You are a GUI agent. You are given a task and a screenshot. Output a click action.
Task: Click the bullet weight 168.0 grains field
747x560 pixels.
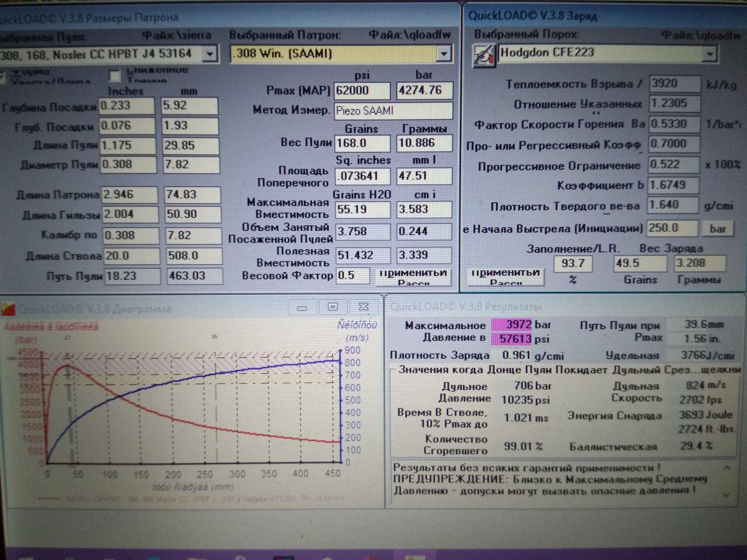click(362, 143)
